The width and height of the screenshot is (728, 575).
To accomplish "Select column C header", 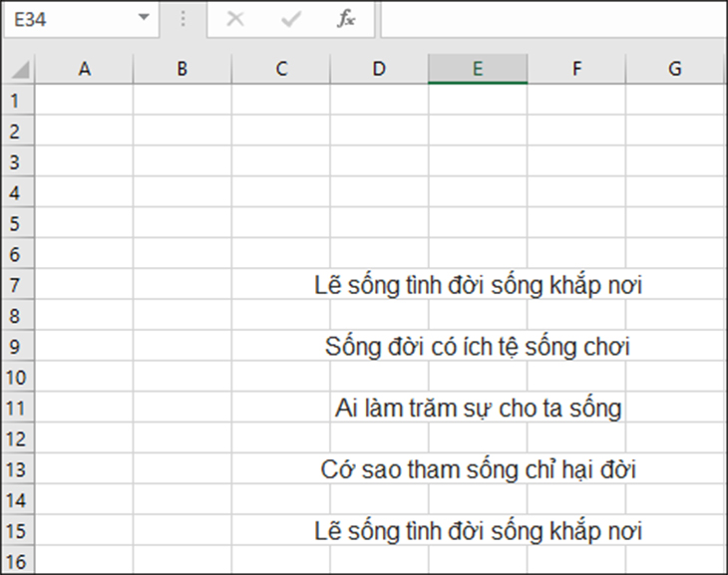I will pos(281,69).
